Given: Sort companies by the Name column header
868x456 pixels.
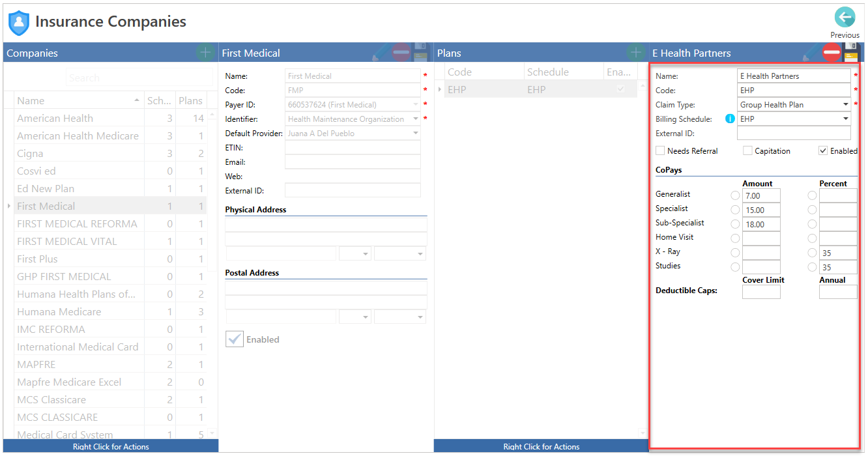Looking at the screenshot, I should [x=78, y=100].
